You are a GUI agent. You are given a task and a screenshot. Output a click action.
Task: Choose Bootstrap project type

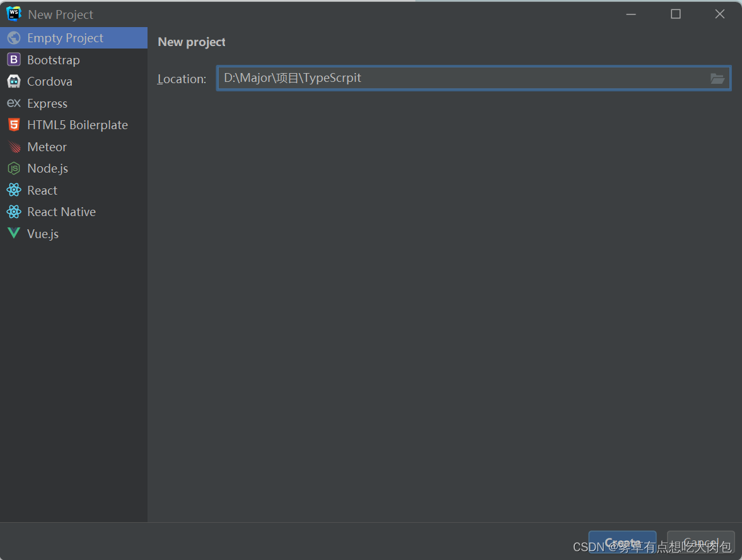74,60
